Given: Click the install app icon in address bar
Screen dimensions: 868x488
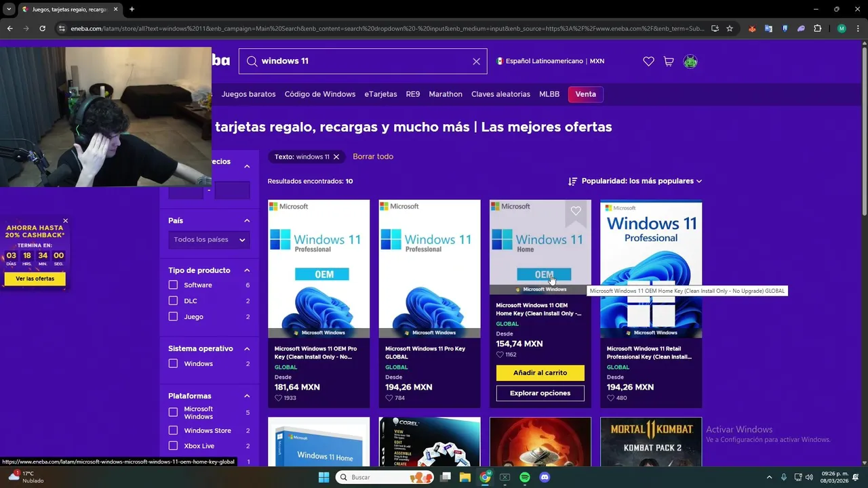Looking at the screenshot, I should pos(715,28).
